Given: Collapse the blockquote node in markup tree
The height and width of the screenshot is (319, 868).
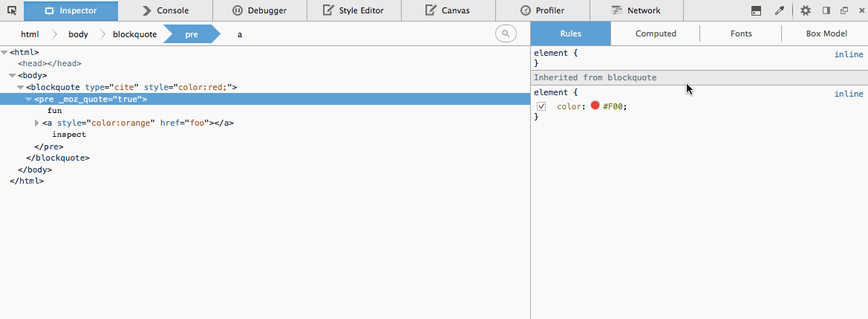Looking at the screenshot, I should point(20,87).
